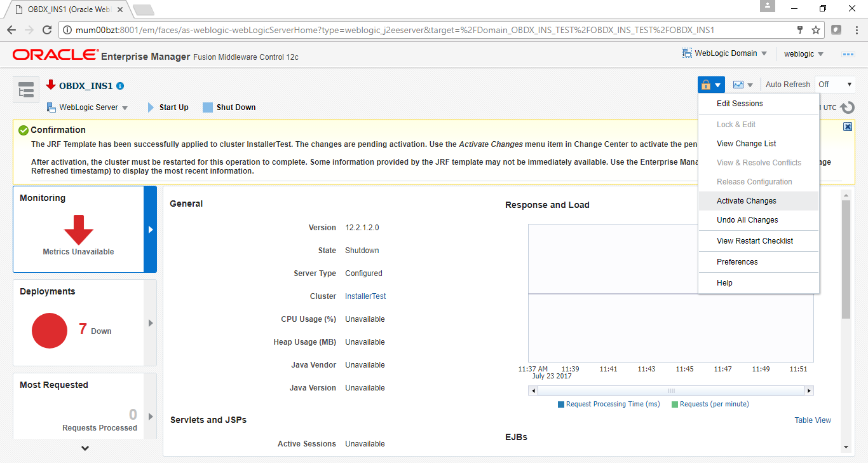
Task: Open the navigation tree menu icon
Action: [26, 90]
